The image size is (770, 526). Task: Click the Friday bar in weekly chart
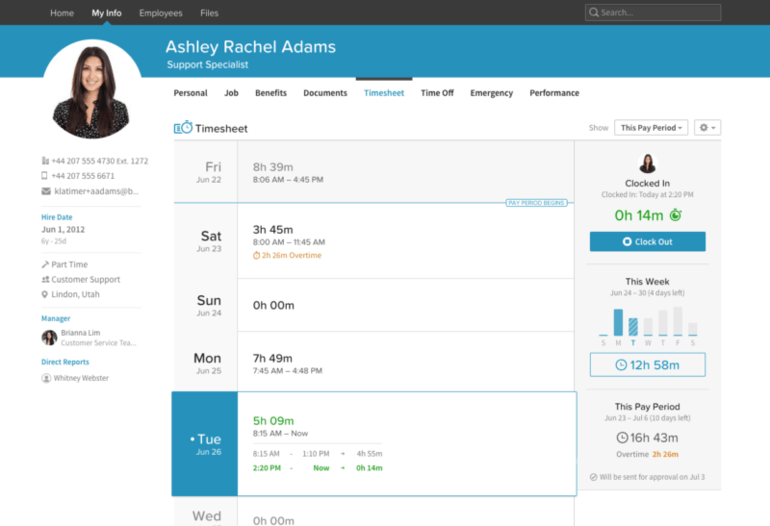pyautogui.click(x=678, y=321)
